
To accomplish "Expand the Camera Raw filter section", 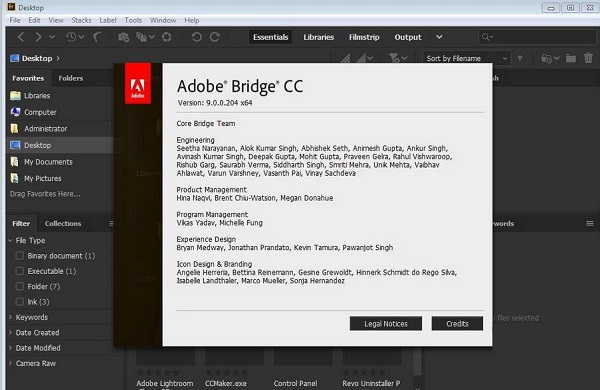I will pos(10,363).
